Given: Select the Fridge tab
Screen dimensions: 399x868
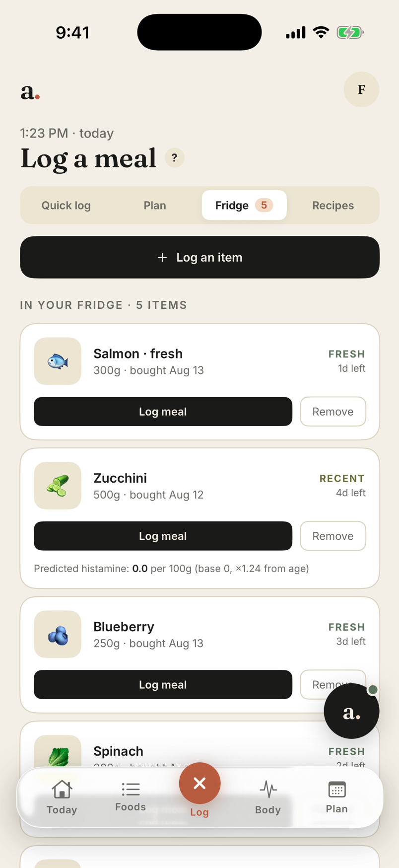Looking at the screenshot, I should (x=244, y=205).
